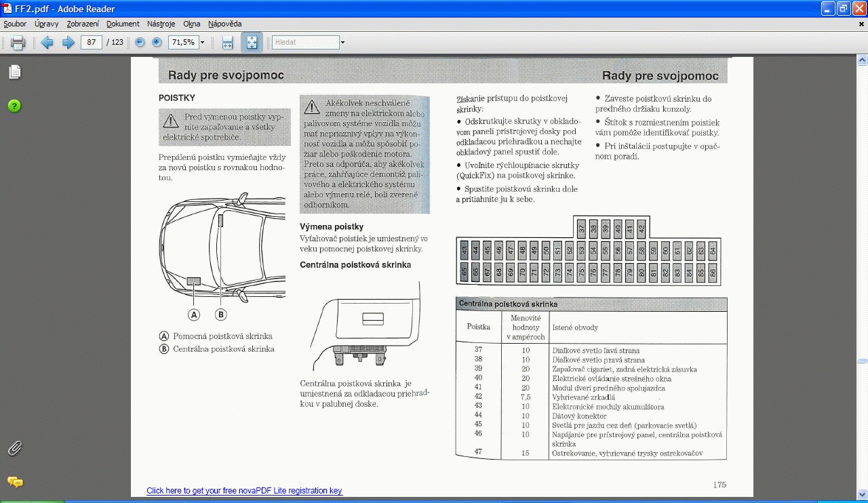Click the Print icon in toolbar
Screen dimensions: 868x503
tap(18, 43)
